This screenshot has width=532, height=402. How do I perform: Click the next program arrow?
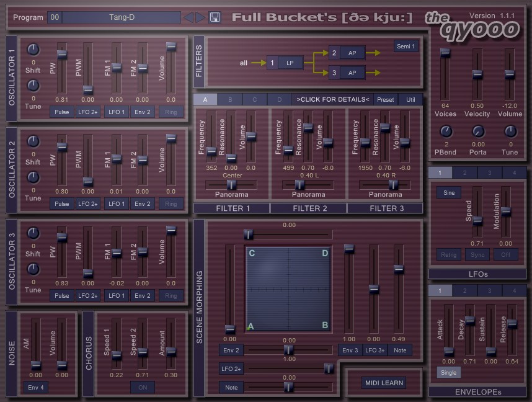click(200, 17)
